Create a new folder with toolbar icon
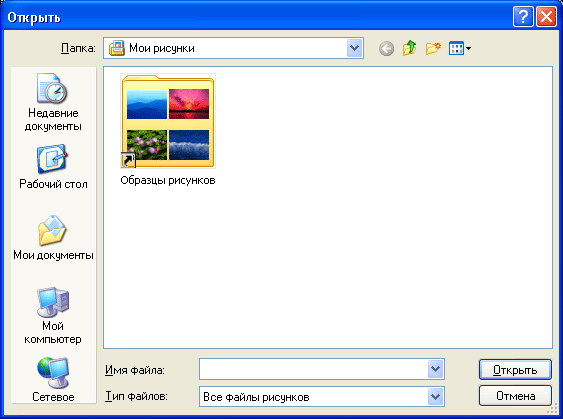The image size is (563, 419). coord(433,48)
